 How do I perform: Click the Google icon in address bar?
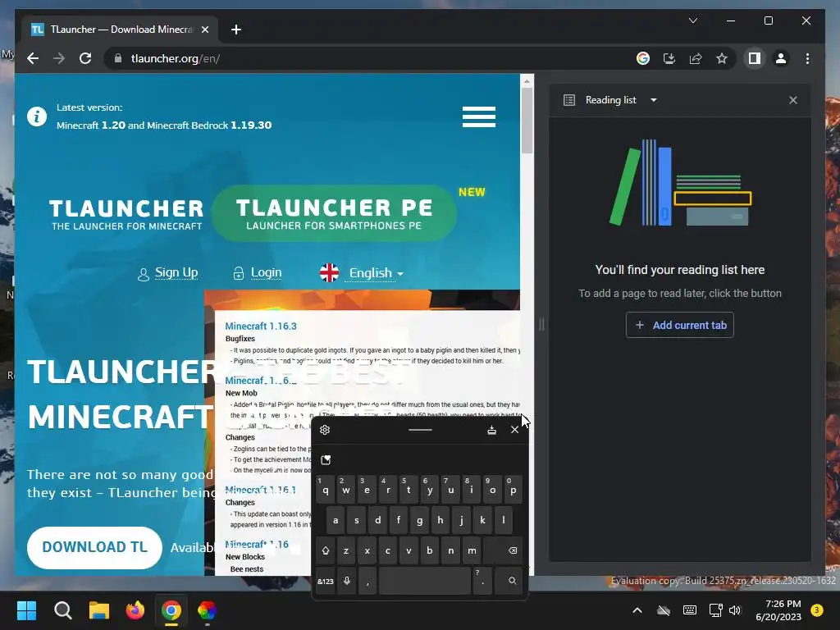pos(643,58)
